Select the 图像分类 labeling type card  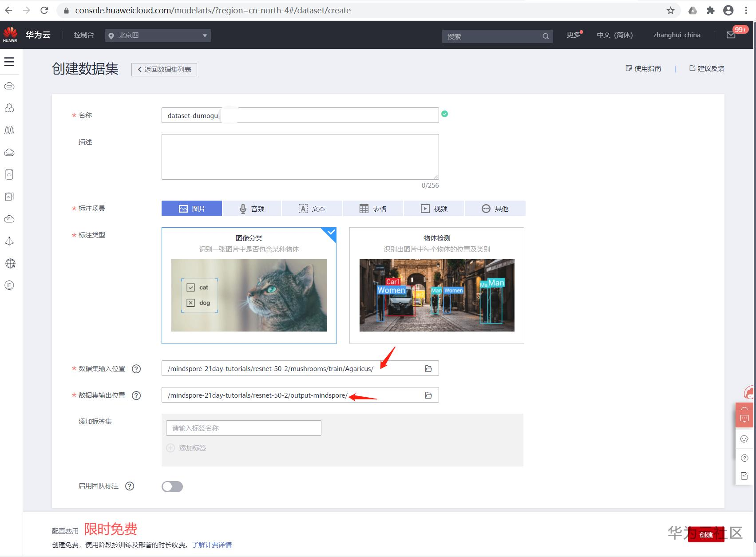(249, 286)
